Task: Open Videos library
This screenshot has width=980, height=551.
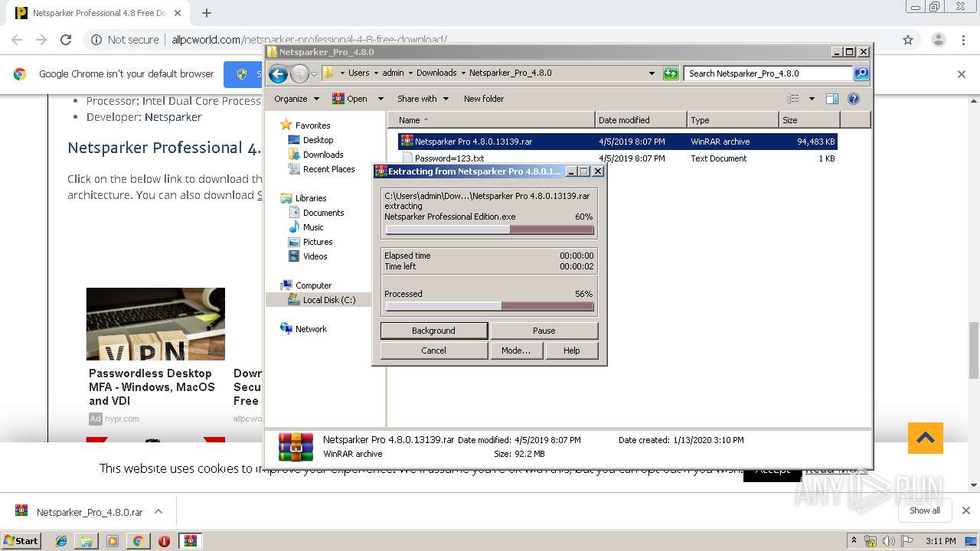Action: click(315, 256)
